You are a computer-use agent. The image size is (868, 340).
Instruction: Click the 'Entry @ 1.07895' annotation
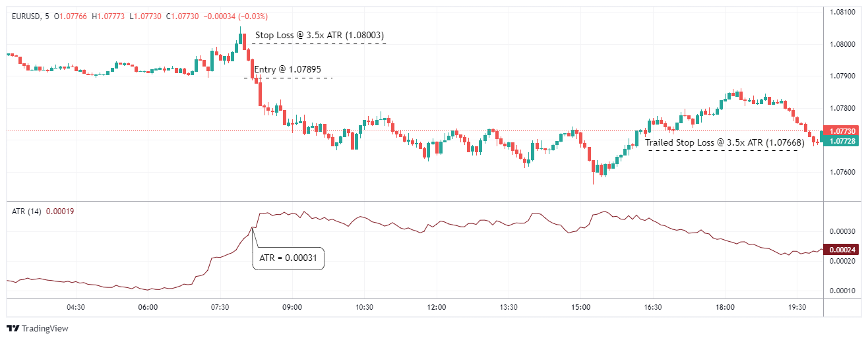288,69
